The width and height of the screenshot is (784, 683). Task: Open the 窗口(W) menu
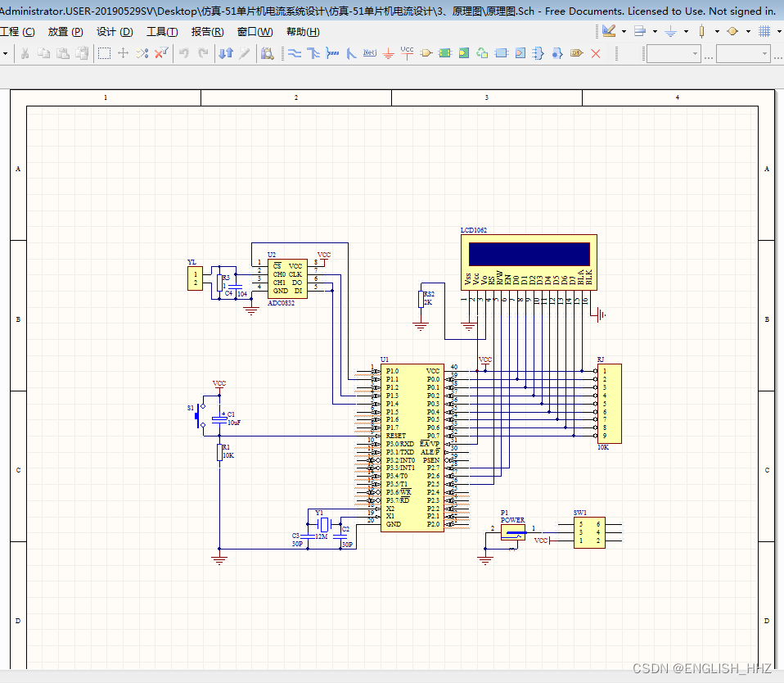255,31
